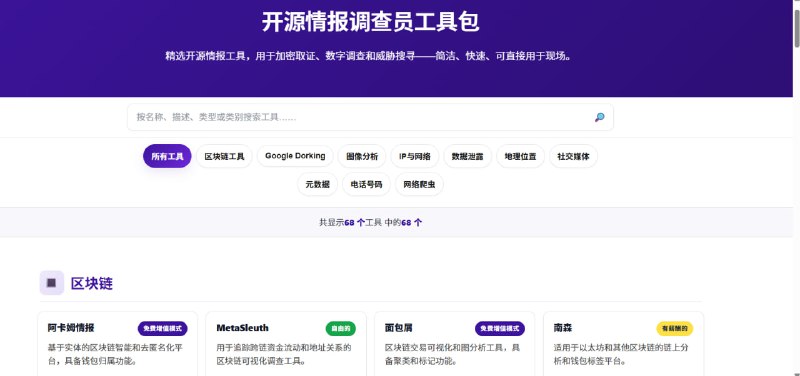Click the 区块链 section heading
This screenshot has width=800, height=376.
[92, 284]
